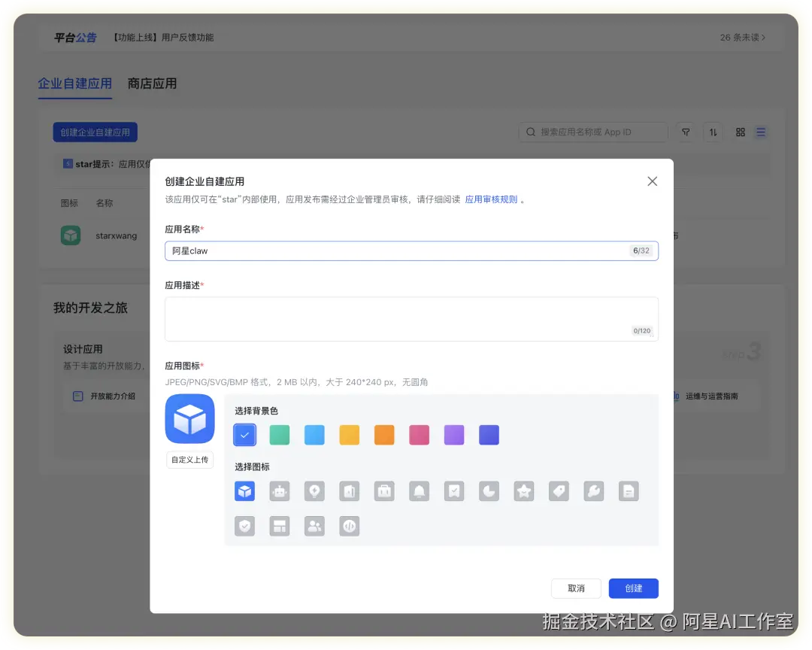This screenshot has width=812, height=650.
Task: Click the sort order icon
Action: point(713,132)
